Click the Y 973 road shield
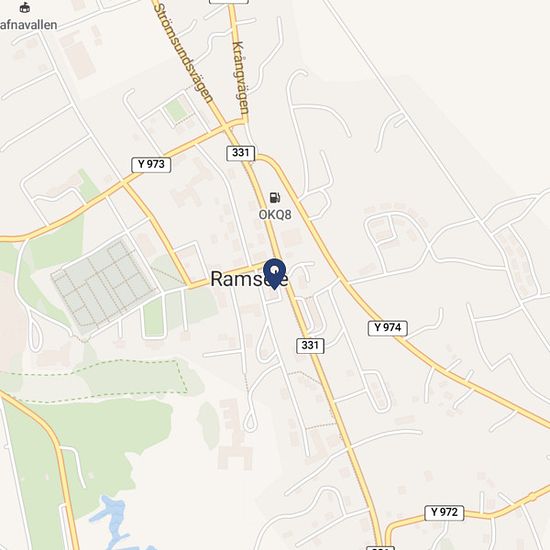This screenshot has width=550, height=550. 151,165
